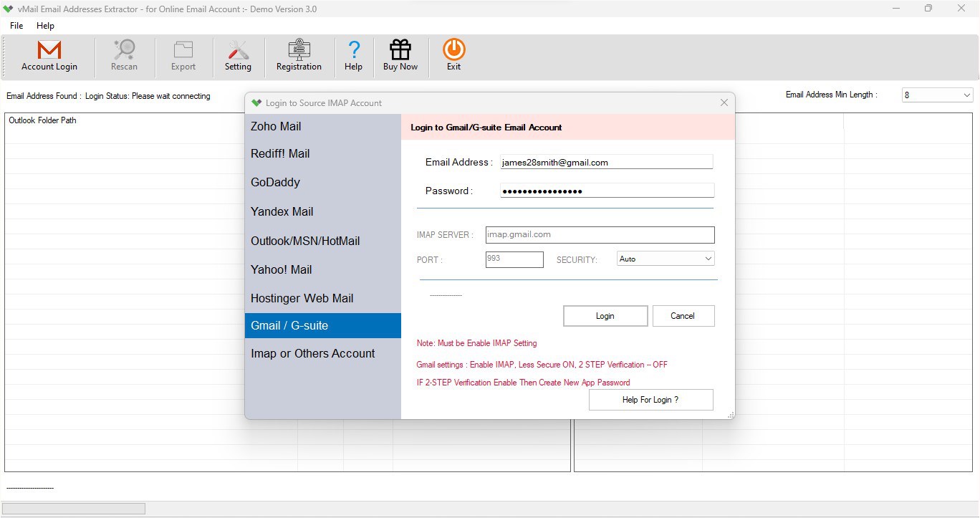This screenshot has width=980, height=518.
Task: Select Yahoo! Mail provider
Action: click(x=322, y=269)
